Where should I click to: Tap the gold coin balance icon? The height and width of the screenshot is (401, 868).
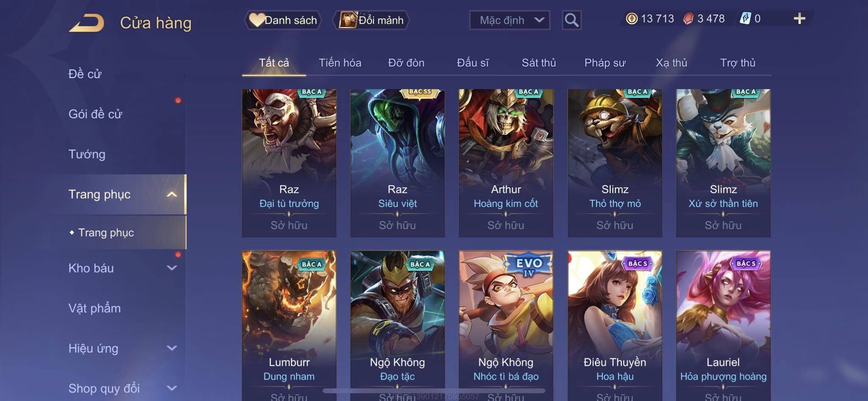pyautogui.click(x=632, y=19)
